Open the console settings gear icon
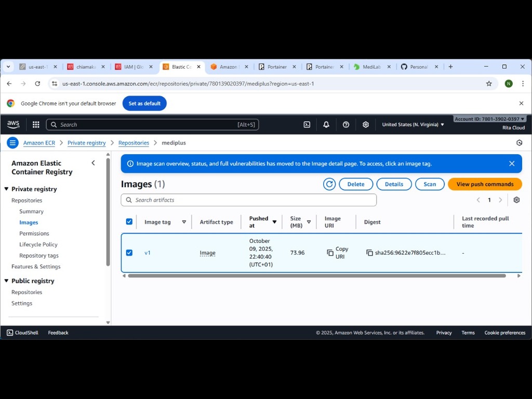This screenshot has height=399, width=532. [365, 125]
